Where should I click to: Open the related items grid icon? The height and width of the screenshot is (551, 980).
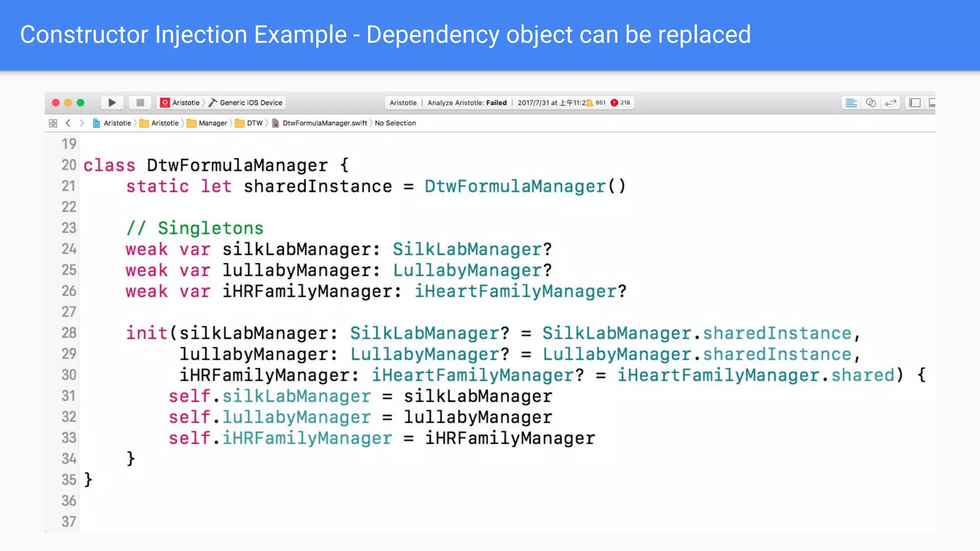pyautogui.click(x=53, y=123)
